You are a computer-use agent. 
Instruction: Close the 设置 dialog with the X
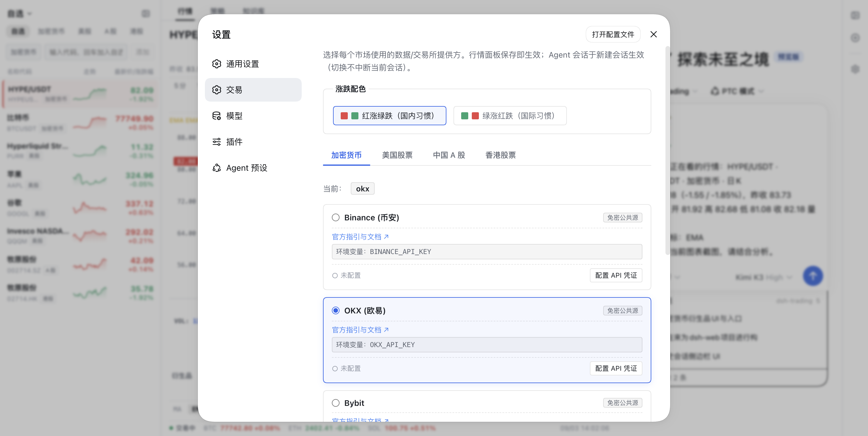653,34
